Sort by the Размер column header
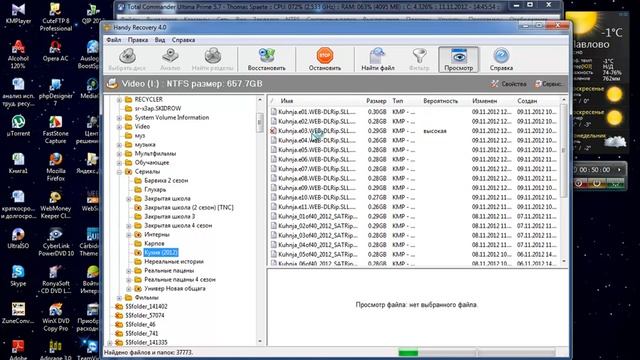This screenshot has height=360, width=640. click(x=376, y=101)
